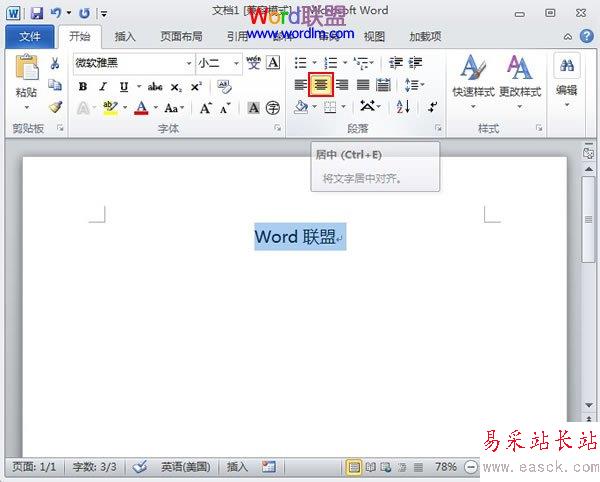The height and width of the screenshot is (482, 600).
Task: Switch to the 视图 (View) tab
Action: click(x=374, y=37)
